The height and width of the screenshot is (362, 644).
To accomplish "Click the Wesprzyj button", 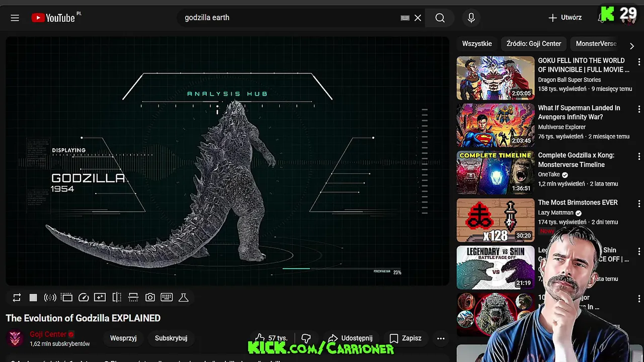I will coord(123,338).
